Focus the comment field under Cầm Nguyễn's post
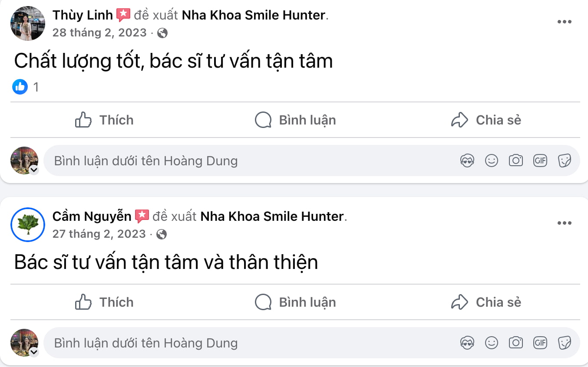588x367 pixels. pyautogui.click(x=252, y=343)
